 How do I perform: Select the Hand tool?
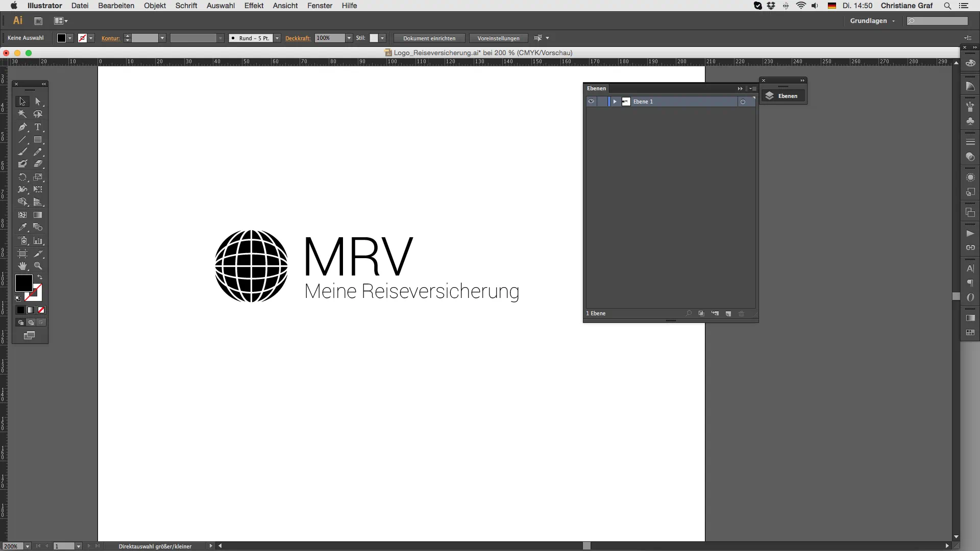(x=22, y=266)
